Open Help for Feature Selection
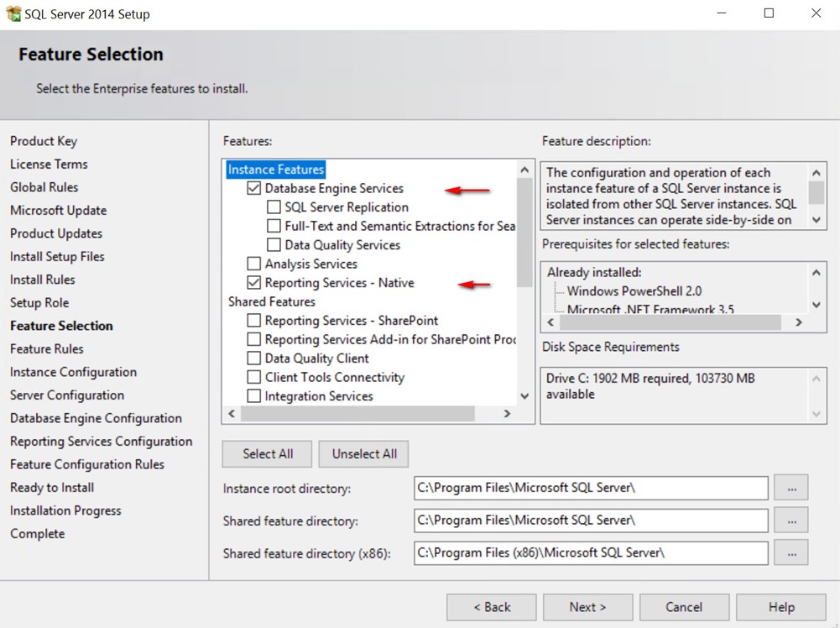Viewport: 840px width, 628px height. (x=781, y=607)
